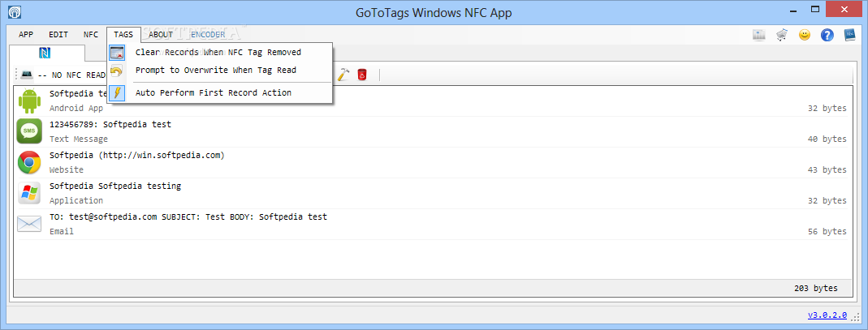Click the NFC reader device icon
Image resolution: width=868 pixels, height=330 pixels.
click(27, 74)
